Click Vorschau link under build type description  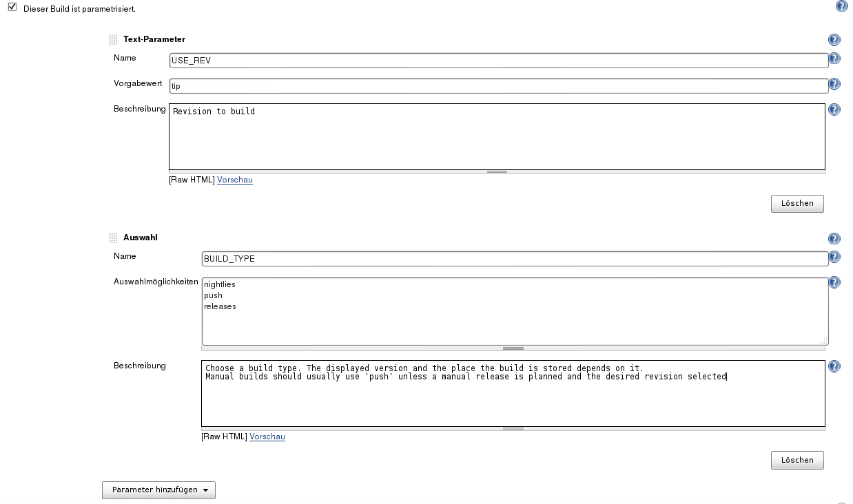pos(267,437)
